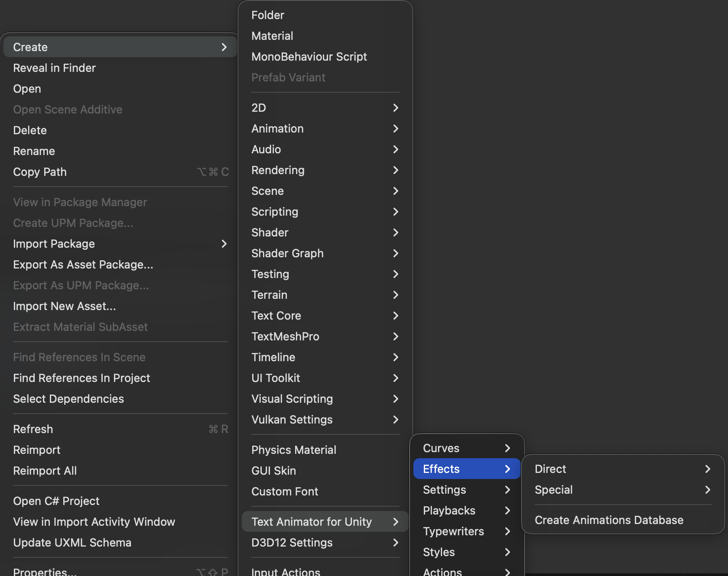
Task: Choose Create Animations Database
Action: 609,520
